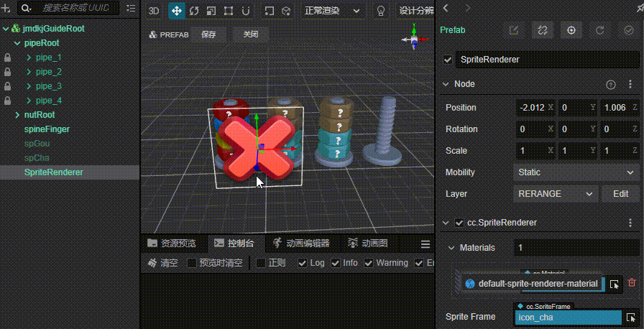Click the 设计分辨率 design resolution control

416,11
